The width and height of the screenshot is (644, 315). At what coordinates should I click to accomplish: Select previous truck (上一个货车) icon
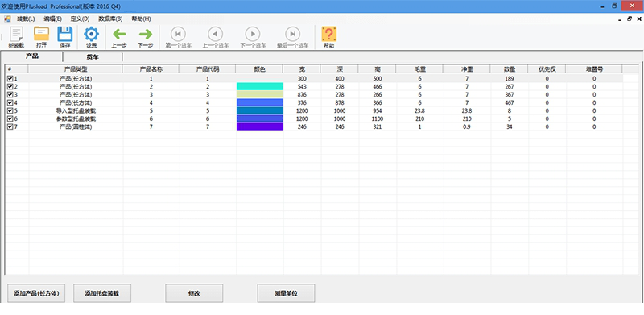click(x=215, y=34)
